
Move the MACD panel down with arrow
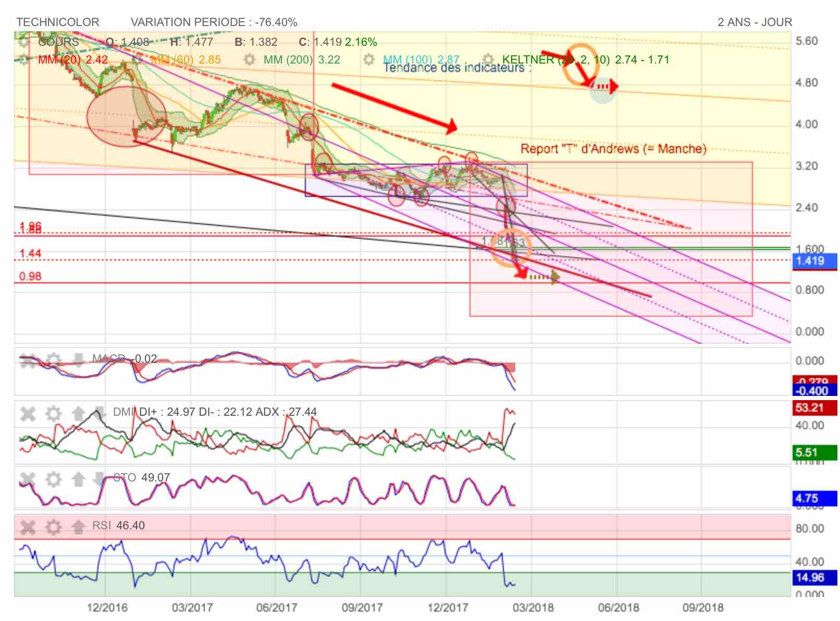78,360
